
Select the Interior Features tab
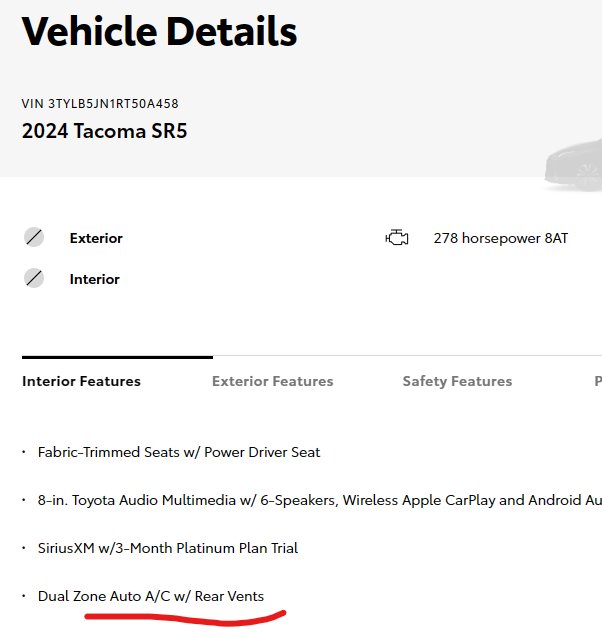pyautogui.click(x=81, y=381)
